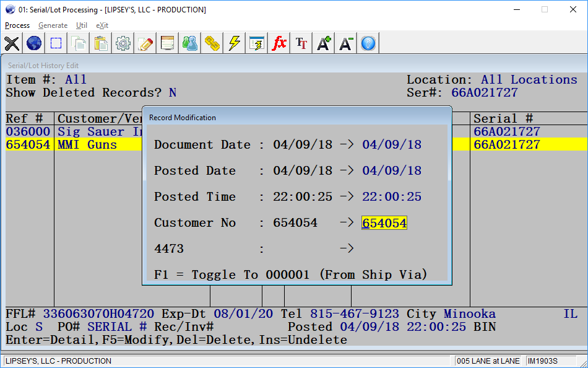Viewport: 588px width, 368px height.
Task: Click serial 66A021727 in the highlighted row
Action: click(507, 144)
